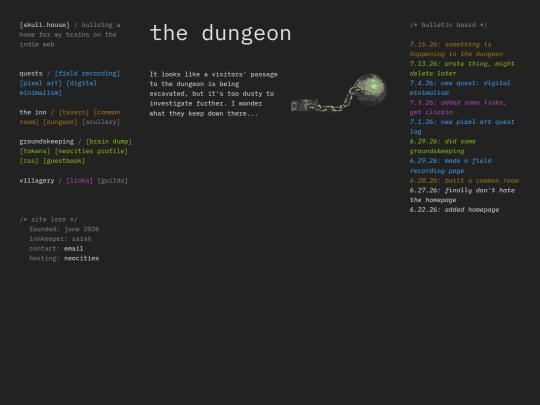Click the guilds link
The height and width of the screenshot is (405, 540).
tap(113, 180)
